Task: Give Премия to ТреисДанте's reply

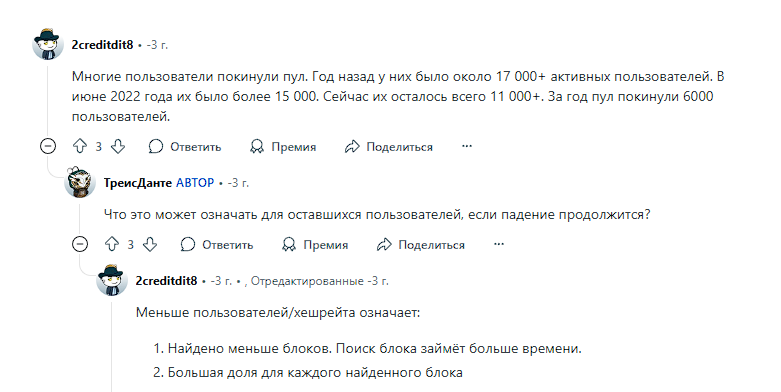Action: (x=315, y=245)
